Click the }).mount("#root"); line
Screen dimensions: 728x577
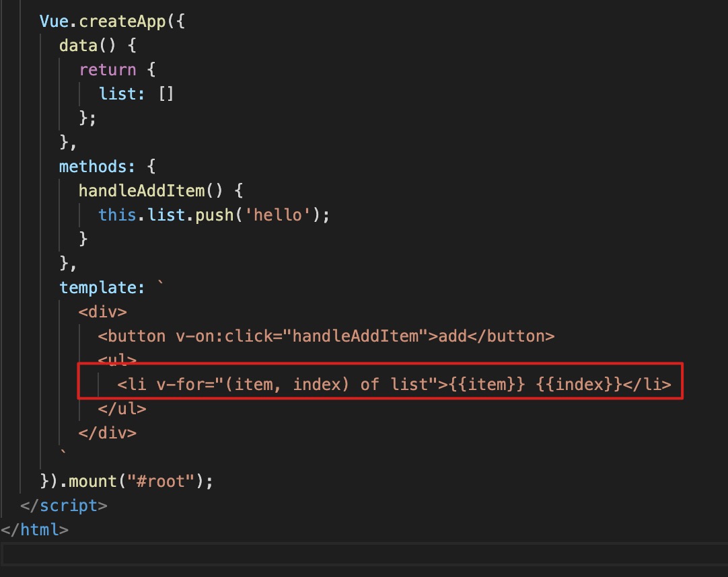tap(126, 482)
